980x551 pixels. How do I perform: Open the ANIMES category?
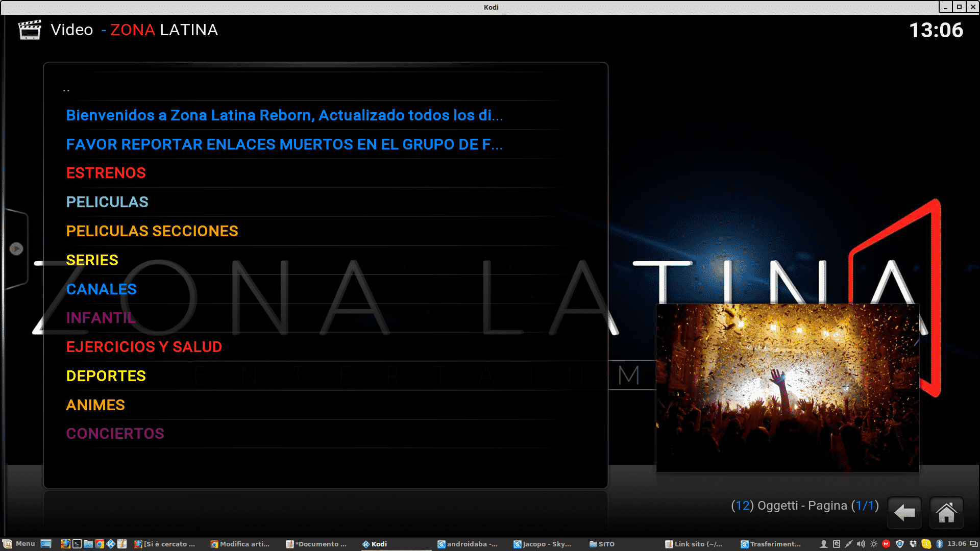tap(325, 405)
